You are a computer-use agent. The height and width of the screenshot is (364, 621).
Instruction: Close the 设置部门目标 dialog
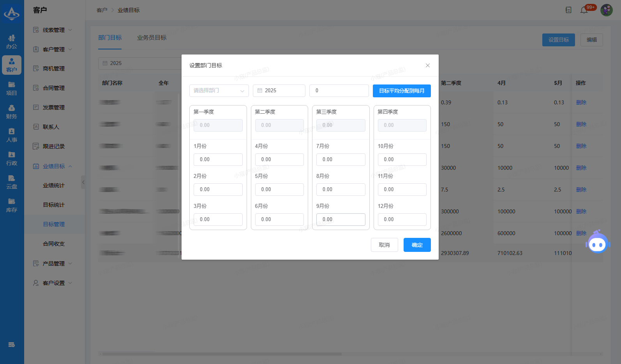tap(427, 65)
